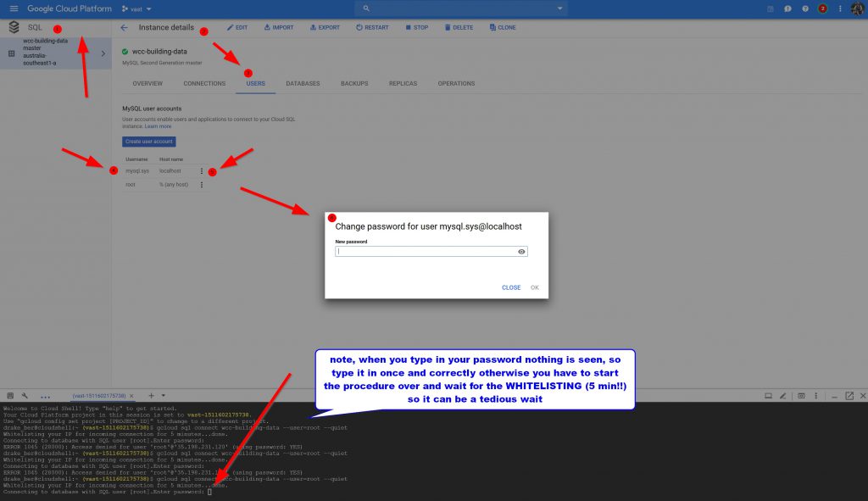Expand the wcc-building-data sidebar instance chevron
Viewport: 868px width, 501px height.
pyautogui.click(x=103, y=53)
